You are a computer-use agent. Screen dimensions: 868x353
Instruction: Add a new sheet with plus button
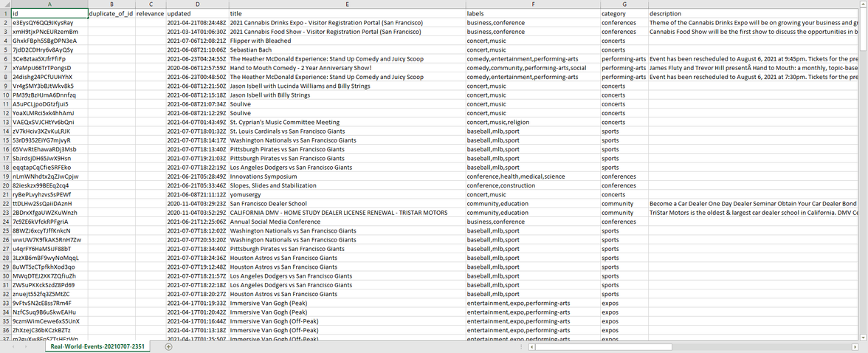click(169, 347)
